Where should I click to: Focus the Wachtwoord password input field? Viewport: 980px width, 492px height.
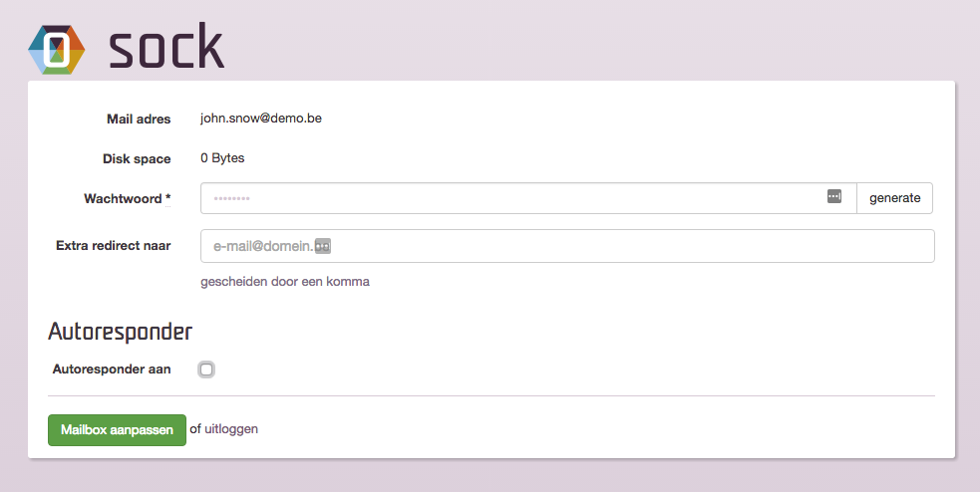click(x=508, y=198)
